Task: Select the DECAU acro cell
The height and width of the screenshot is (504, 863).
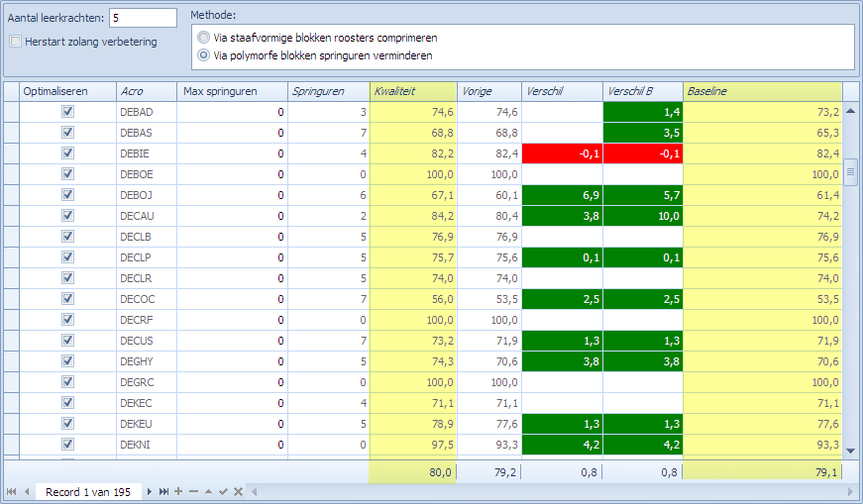Action: coord(147,216)
